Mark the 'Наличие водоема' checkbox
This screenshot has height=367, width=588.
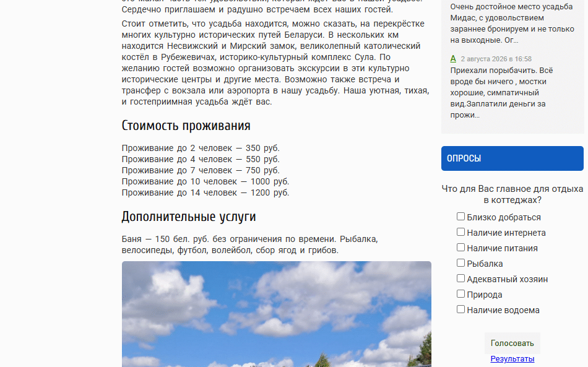point(460,309)
